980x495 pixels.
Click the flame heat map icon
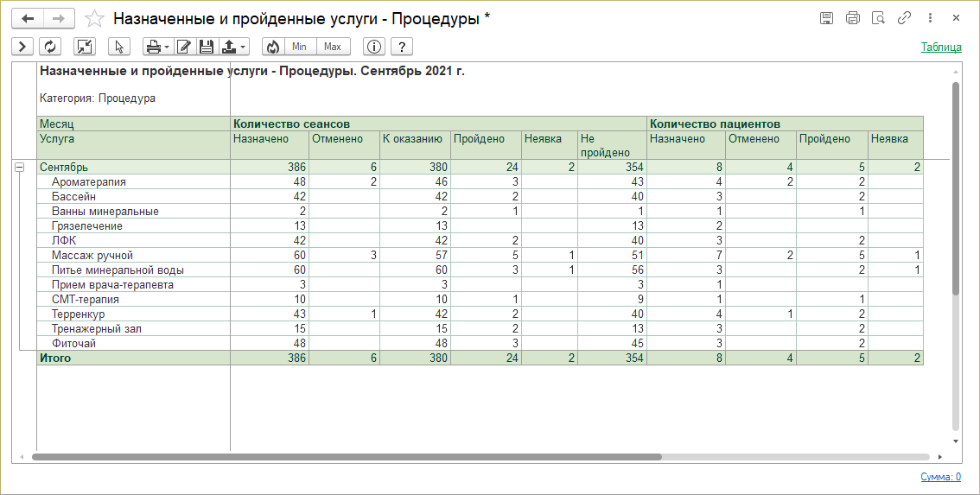tap(272, 47)
